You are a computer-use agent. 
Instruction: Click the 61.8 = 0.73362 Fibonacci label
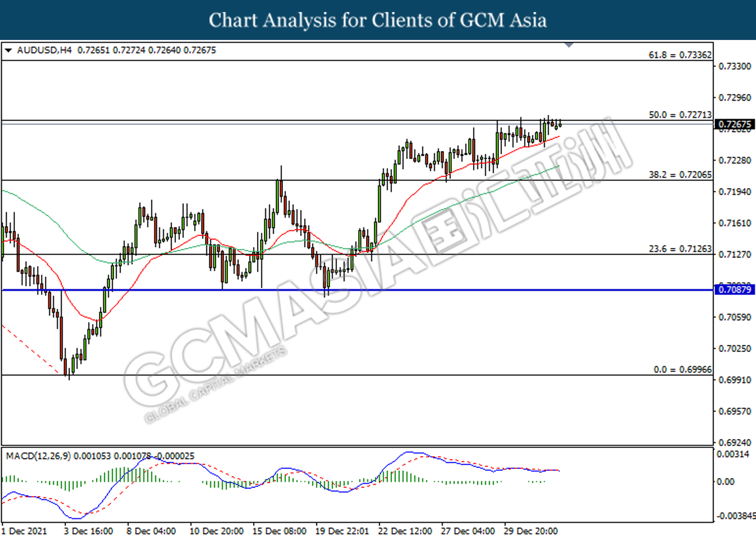click(x=680, y=55)
